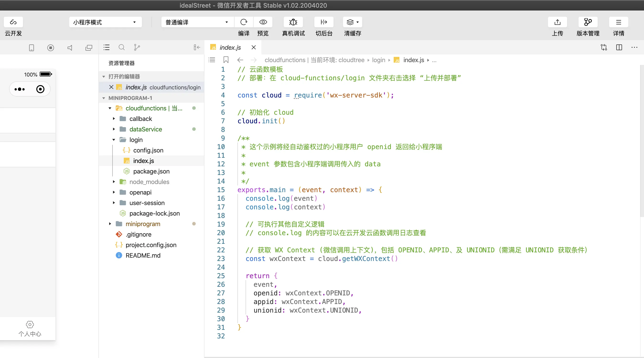Click the editor vertical scrollbar
The image size is (644, 358).
[x=642, y=140]
